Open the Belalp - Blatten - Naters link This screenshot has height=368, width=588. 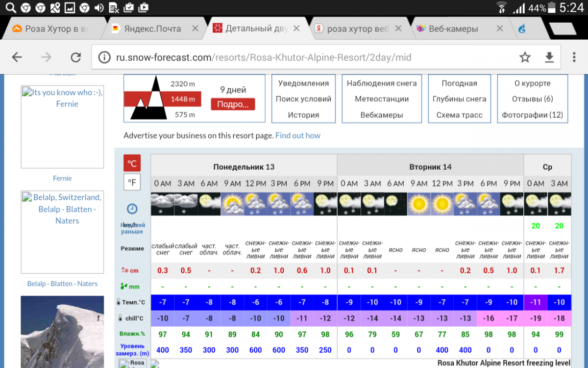[x=62, y=284]
